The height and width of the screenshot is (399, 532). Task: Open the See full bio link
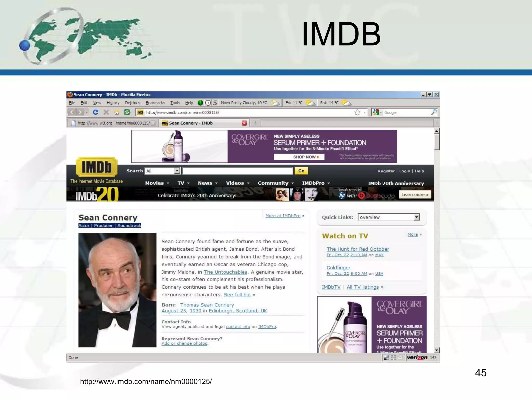[x=237, y=295]
